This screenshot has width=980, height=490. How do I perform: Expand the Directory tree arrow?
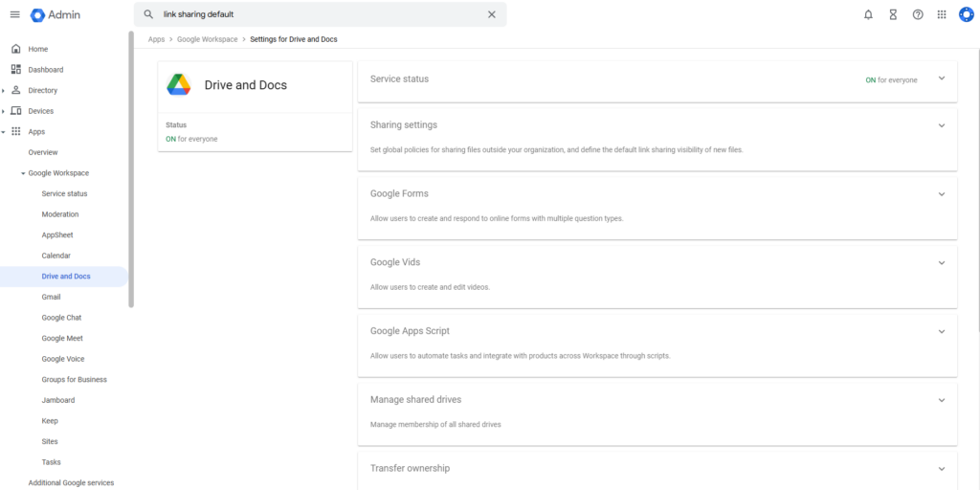pos(4,91)
